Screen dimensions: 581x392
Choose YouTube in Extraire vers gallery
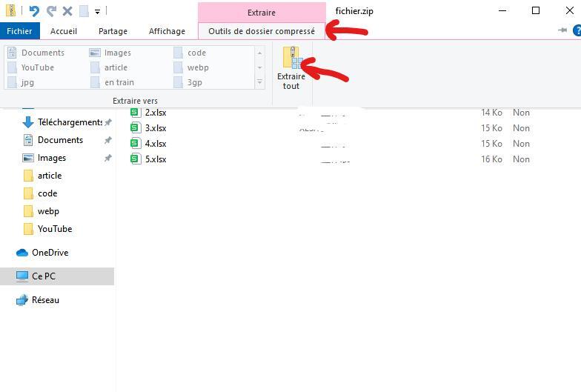pos(31,67)
